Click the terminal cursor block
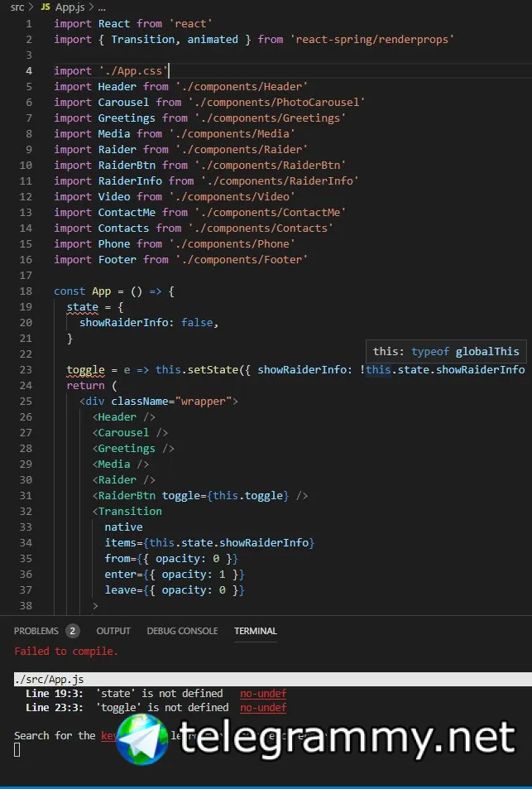This screenshot has width=532, height=789. click(x=17, y=750)
